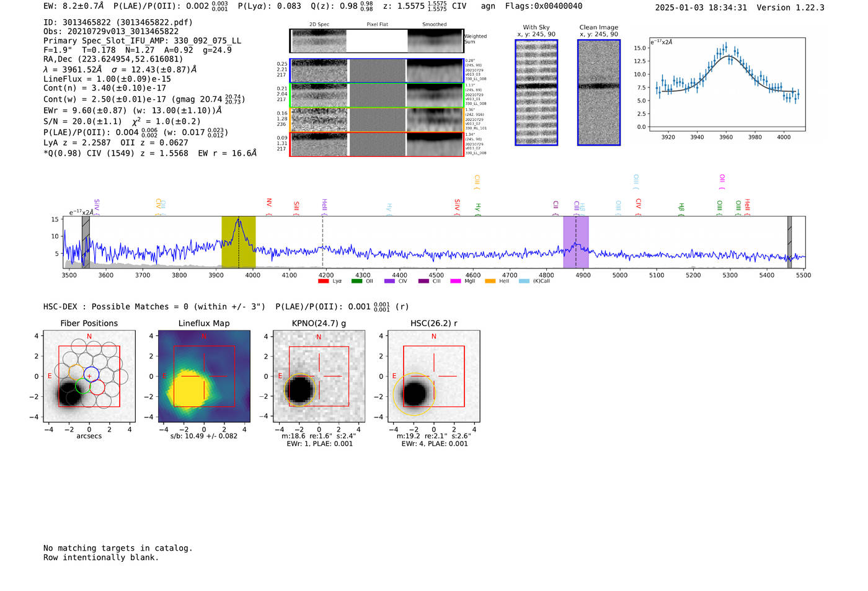Select the 'Cont(n) = 3.40(±0.10)e-17' line

click(105, 88)
